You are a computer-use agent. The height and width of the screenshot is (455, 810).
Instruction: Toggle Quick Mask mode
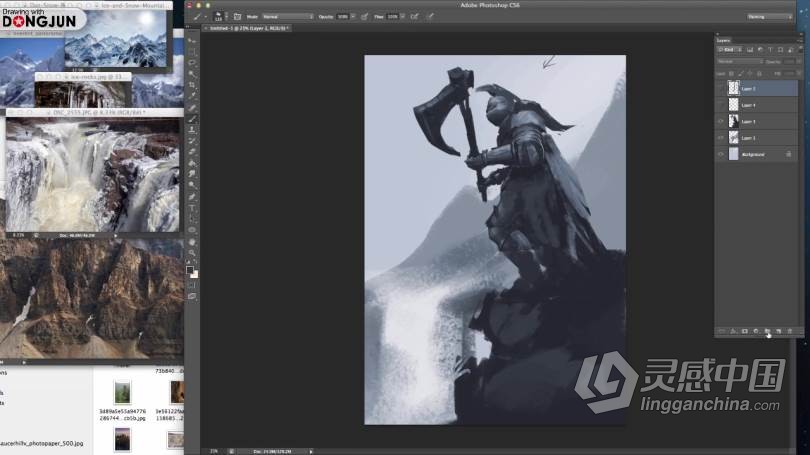pos(192,285)
